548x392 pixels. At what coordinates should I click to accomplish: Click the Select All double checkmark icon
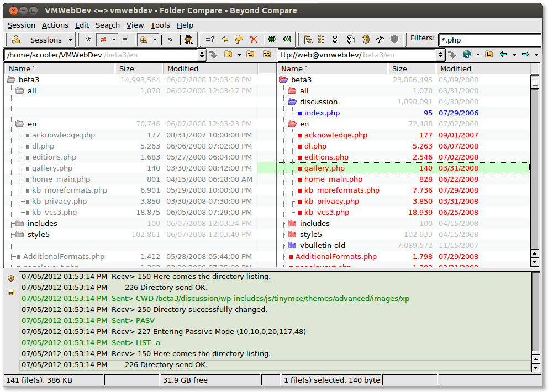coord(335,40)
